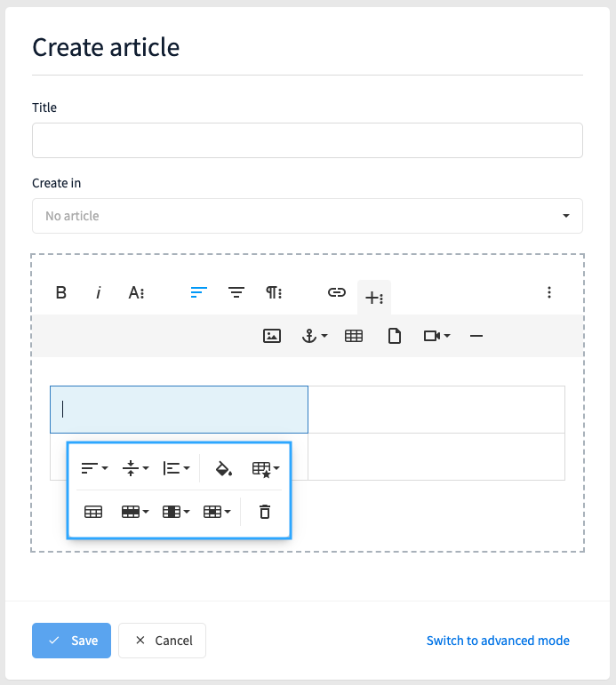Center align text in editor toolbar
This screenshot has height=685, width=616.
click(x=236, y=292)
